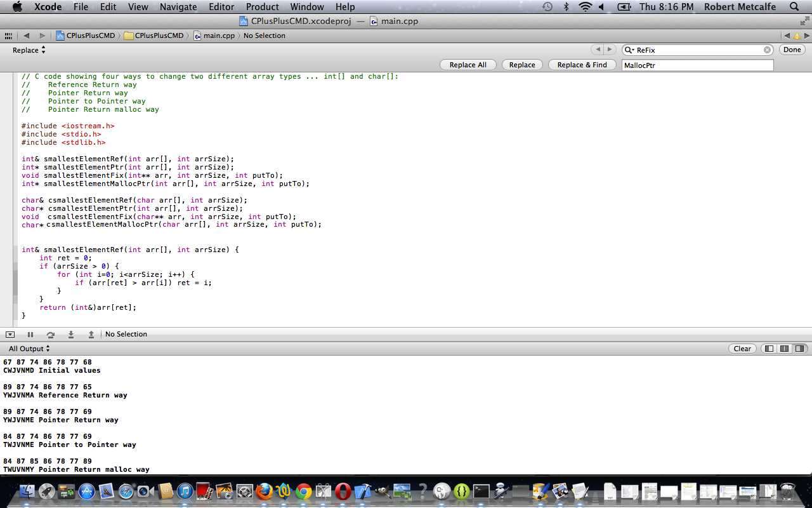Pause program execution in debug bar
Viewport: 812px width, 508px height.
click(x=30, y=334)
